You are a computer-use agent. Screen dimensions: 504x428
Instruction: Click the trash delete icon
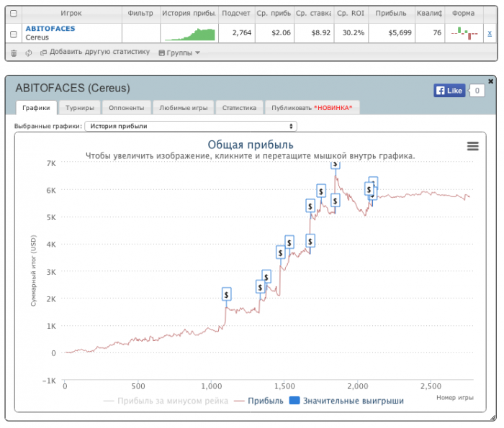14,53
